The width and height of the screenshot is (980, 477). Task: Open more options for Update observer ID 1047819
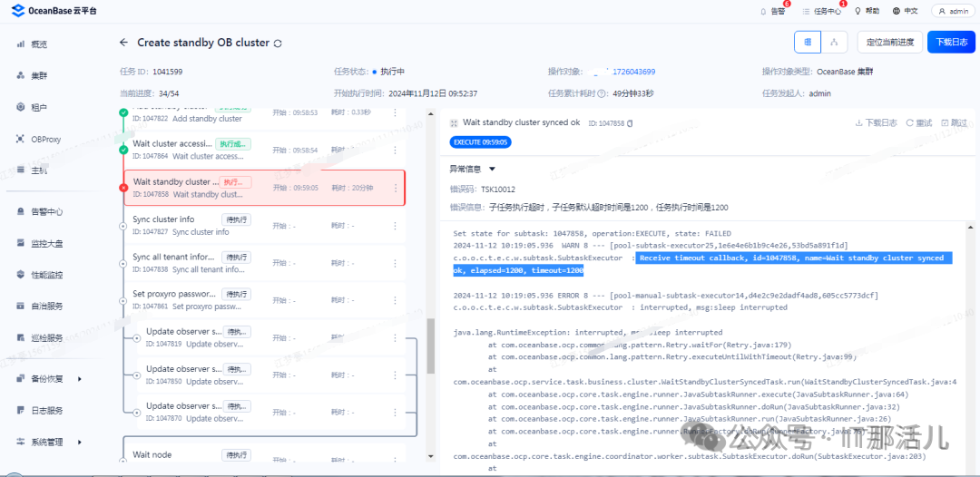pos(395,337)
